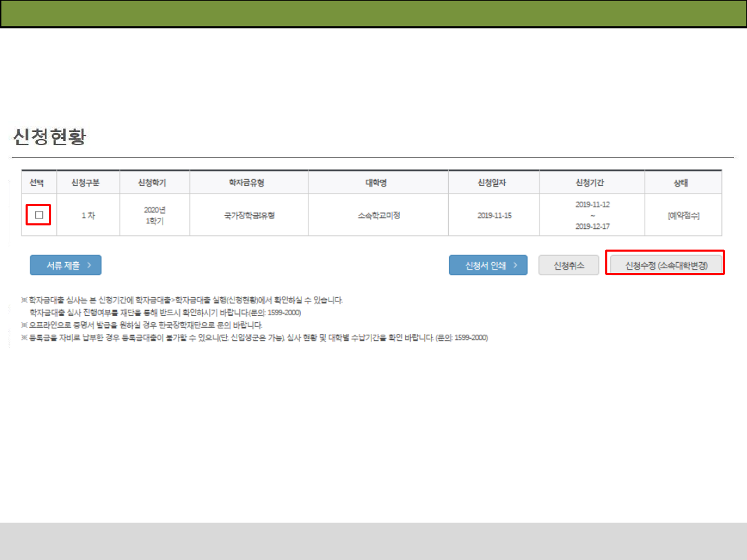This screenshot has width=747, height=560.
Task: Click the [예약접수] status text
Action: pos(683,215)
